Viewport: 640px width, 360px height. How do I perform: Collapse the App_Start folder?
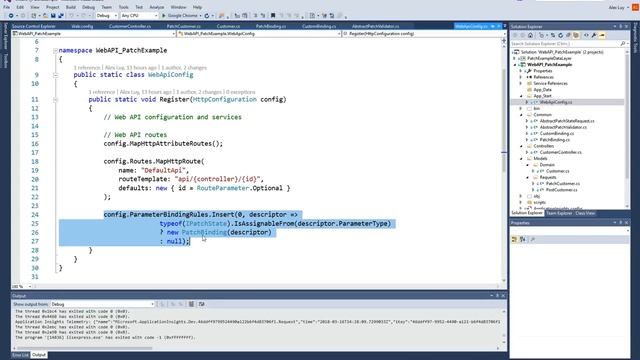[x=521, y=96]
